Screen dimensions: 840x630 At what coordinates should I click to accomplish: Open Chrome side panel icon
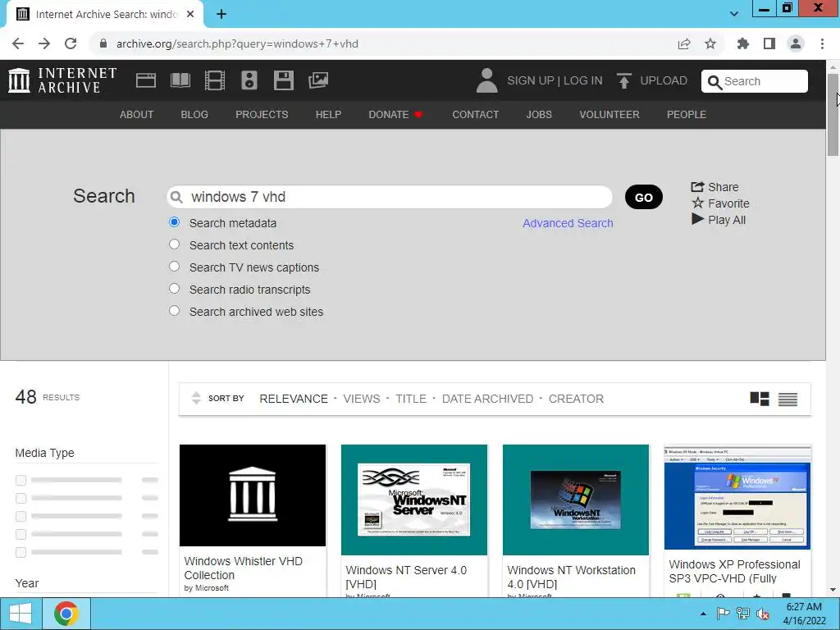[x=769, y=43]
